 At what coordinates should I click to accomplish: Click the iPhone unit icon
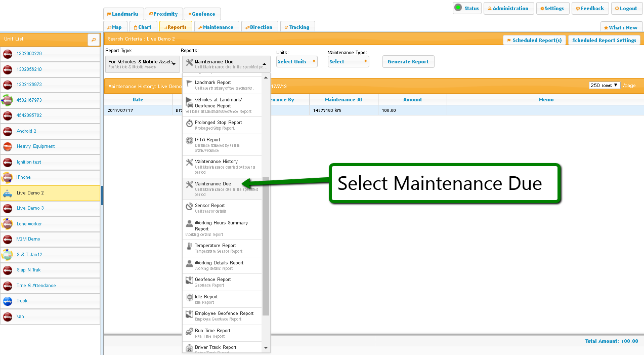click(8, 177)
